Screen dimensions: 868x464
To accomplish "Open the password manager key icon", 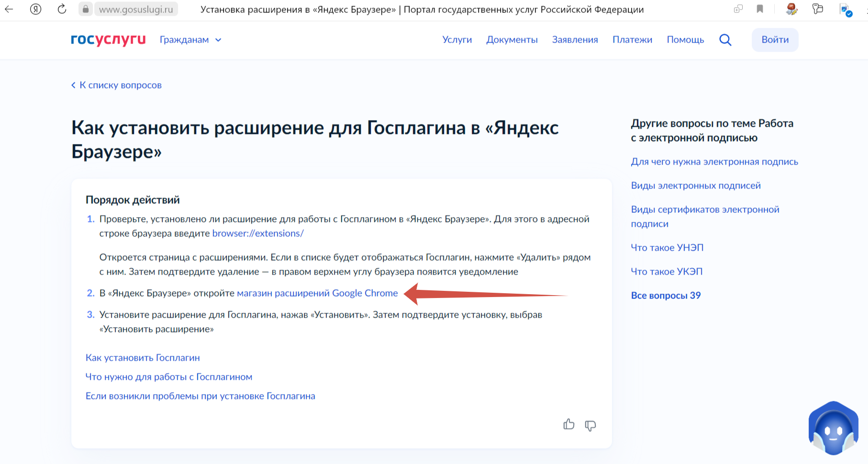I will [818, 9].
